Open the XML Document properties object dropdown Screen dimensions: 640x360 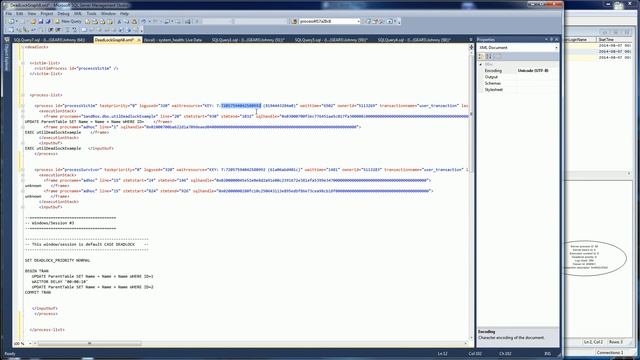coord(556,48)
